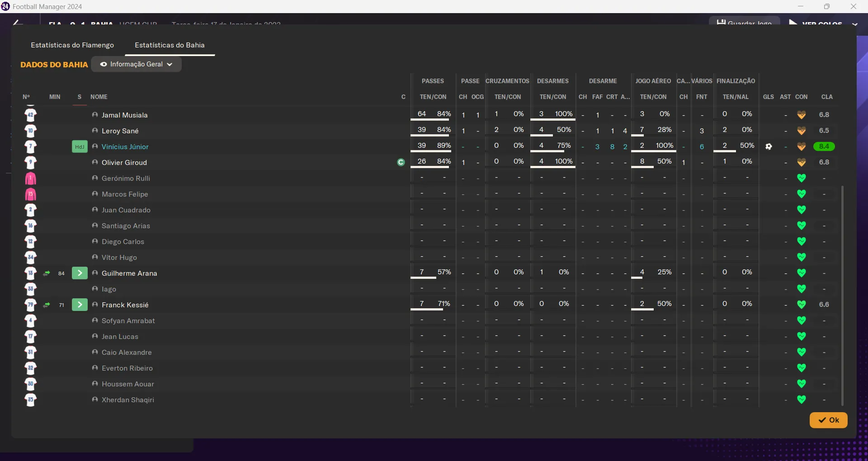Select the Estatísticas do Bahia tab
The height and width of the screenshot is (461, 868).
click(x=170, y=45)
